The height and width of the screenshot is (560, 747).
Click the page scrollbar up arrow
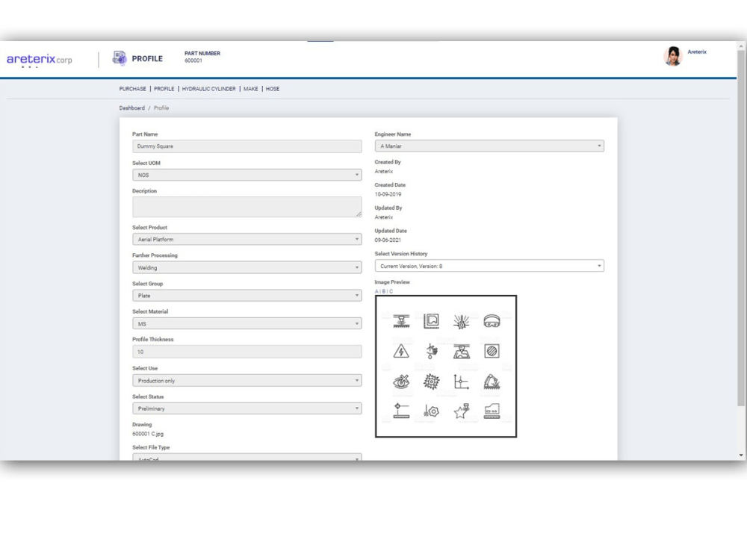pyautogui.click(x=741, y=46)
